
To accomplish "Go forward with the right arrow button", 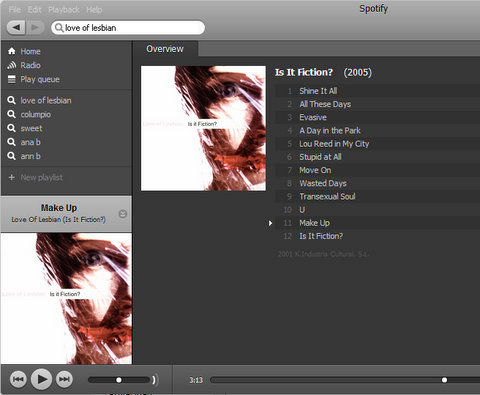I will click(x=35, y=27).
